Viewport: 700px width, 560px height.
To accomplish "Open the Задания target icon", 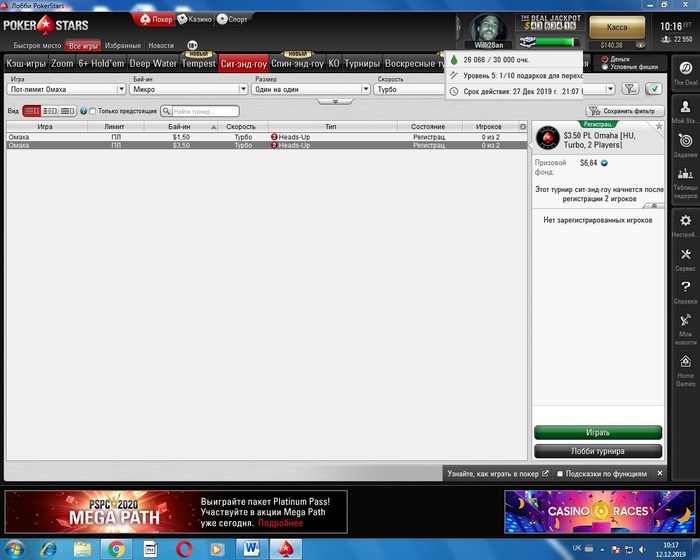I will click(x=685, y=141).
